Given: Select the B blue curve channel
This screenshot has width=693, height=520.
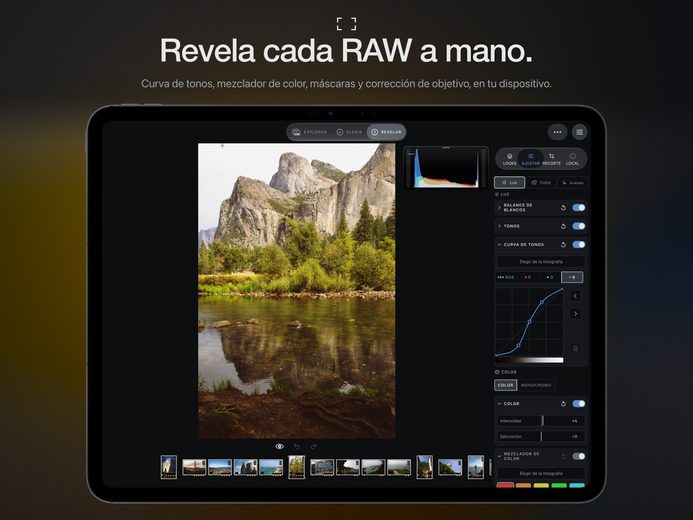Looking at the screenshot, I should pyautogui.click(x=572, y=277).
